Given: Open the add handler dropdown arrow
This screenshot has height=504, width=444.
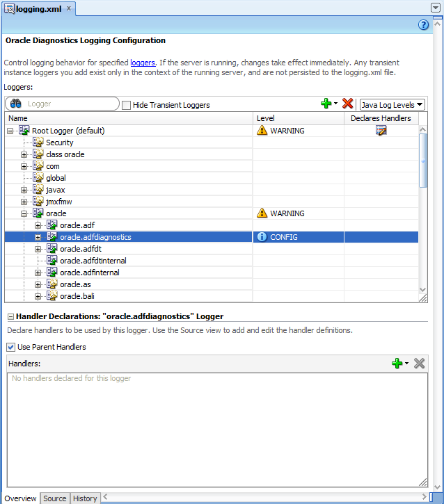Looking at the screenshot, I should click(406, 363).
